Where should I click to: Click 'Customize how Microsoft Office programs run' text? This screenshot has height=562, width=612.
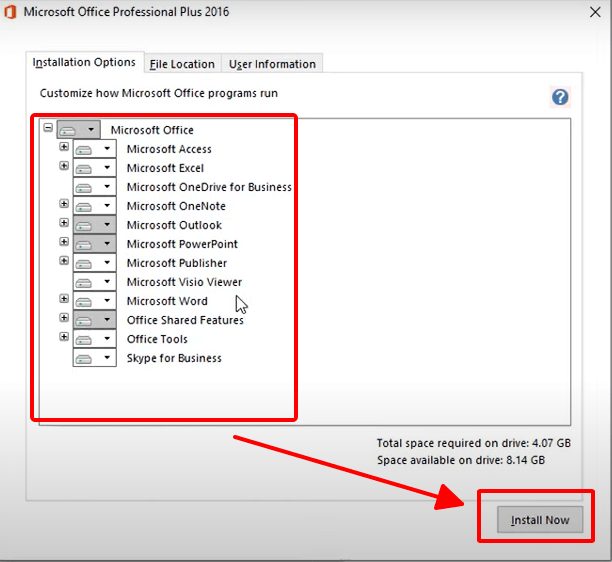[158, 94]
